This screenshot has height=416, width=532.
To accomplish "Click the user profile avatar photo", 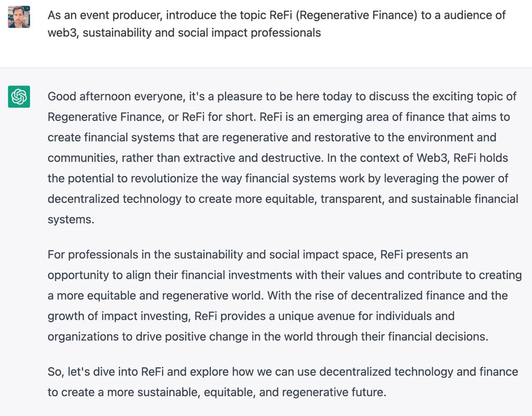I will click(x=19, y=17).
